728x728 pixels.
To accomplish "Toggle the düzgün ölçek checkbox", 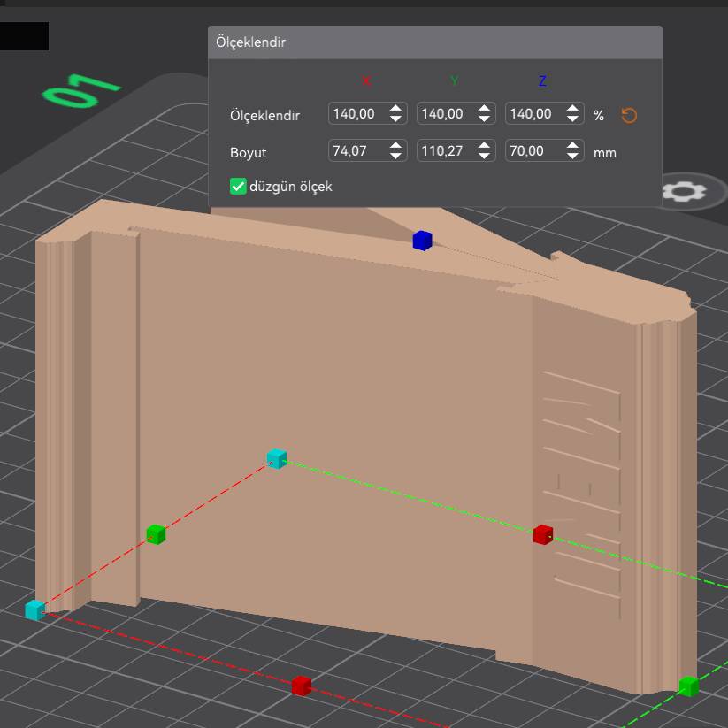I will pos(238,186).
